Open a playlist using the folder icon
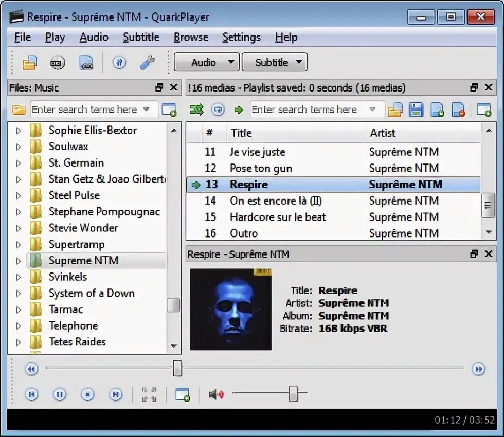Viewport: 504px width, 437px height. [395, 109]
